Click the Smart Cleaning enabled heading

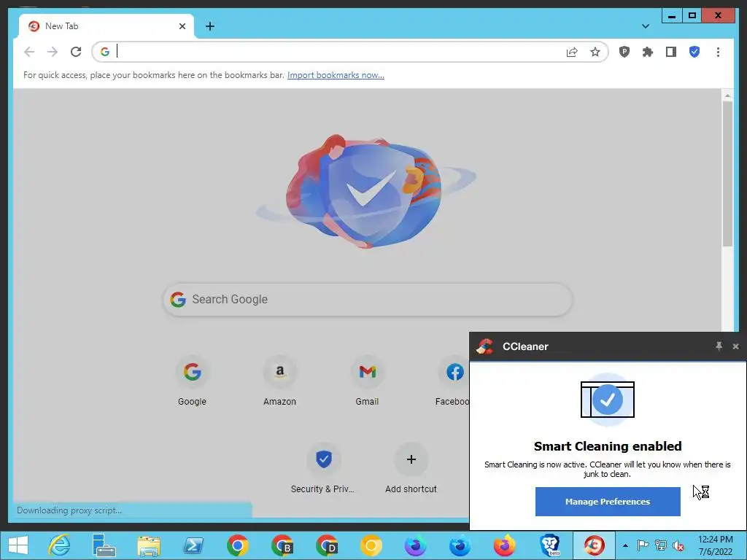pyautogui.click(x=608, y=446)
